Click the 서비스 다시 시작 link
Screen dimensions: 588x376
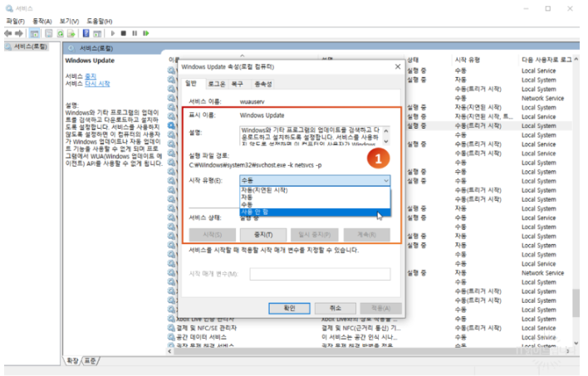[97, 83]
